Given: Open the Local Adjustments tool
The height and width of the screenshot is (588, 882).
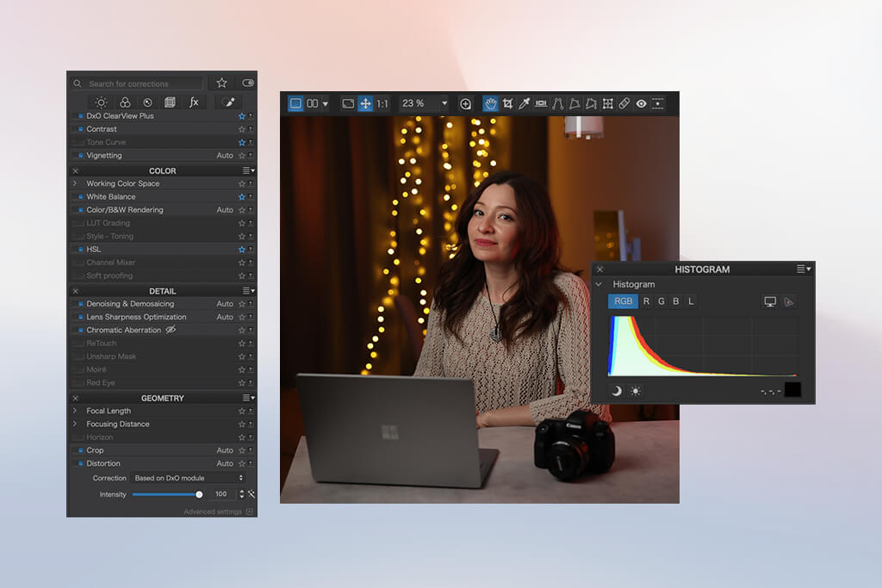Looking at the screenshot, I should (657, 103).
